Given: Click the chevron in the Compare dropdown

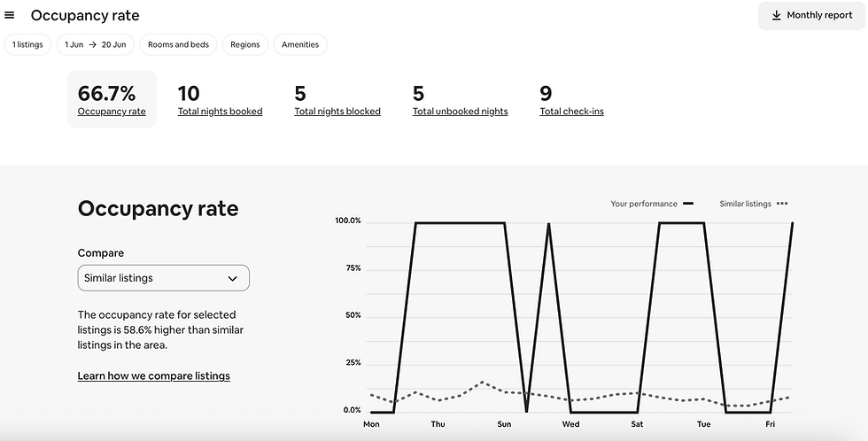Looking at the screenshot, I should [x=232, y=278].
